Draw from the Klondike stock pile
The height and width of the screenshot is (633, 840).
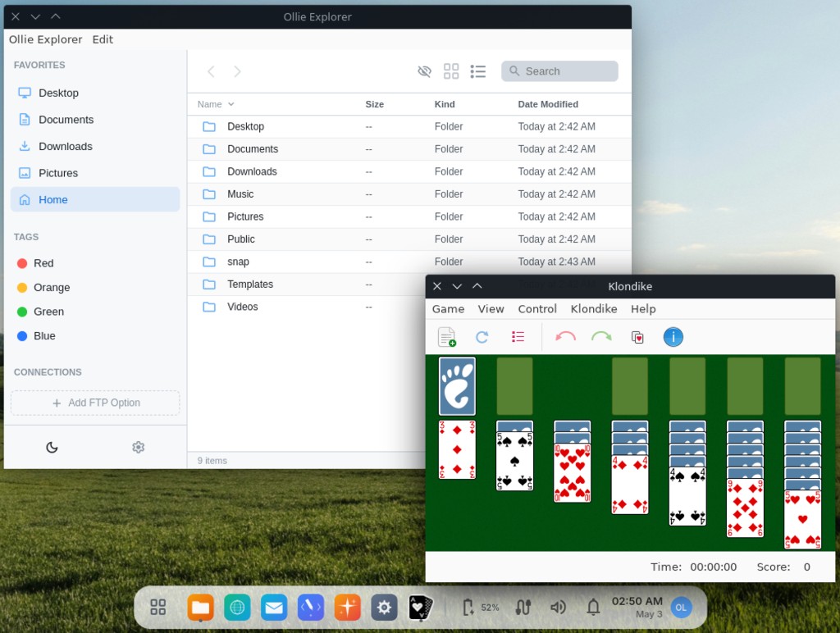[x=457, y=386]
